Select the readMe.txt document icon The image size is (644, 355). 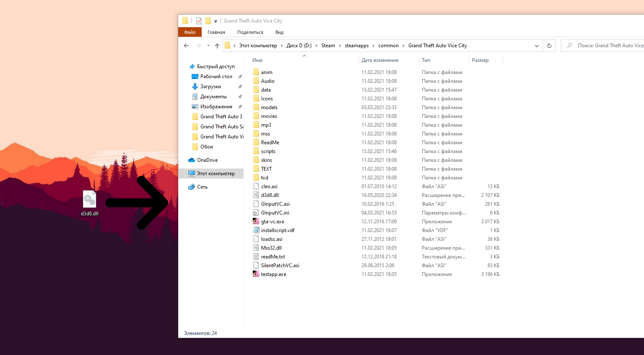[256, 257]
